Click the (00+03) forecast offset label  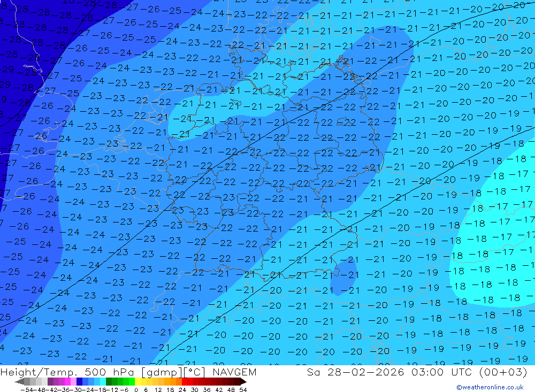click(x=503, y=372)
